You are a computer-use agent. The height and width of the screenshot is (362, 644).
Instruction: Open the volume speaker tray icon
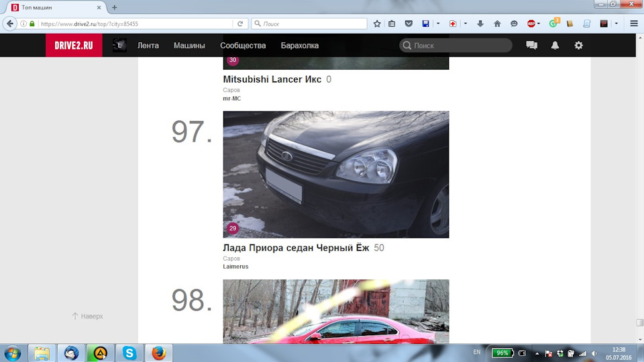tap(594, 353)
